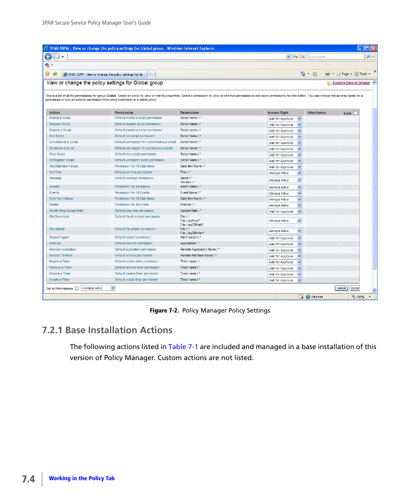This screenshot has height=504, width=420.
Task: Click the browser Back arrow button
Action: tap(48, 57)
